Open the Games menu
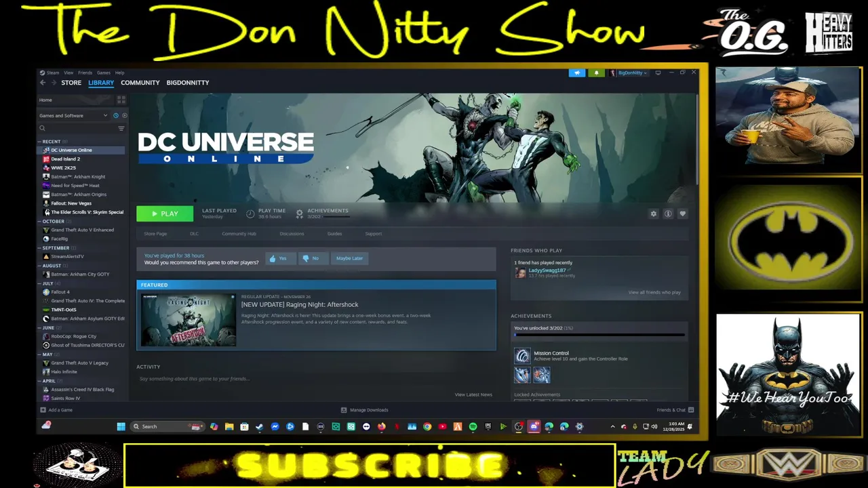 tap(104, 73)
